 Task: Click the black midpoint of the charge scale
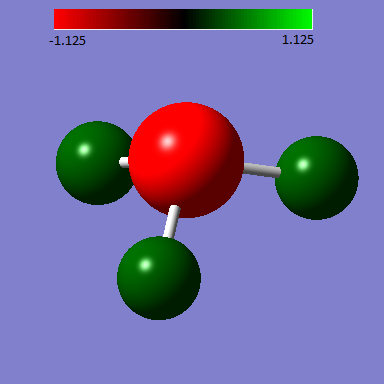[183, 19]
